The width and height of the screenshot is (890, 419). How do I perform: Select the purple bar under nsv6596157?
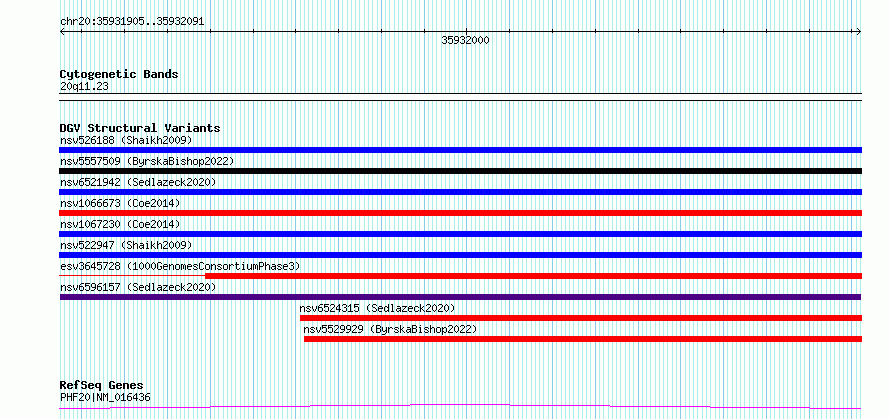pos(460,297)
